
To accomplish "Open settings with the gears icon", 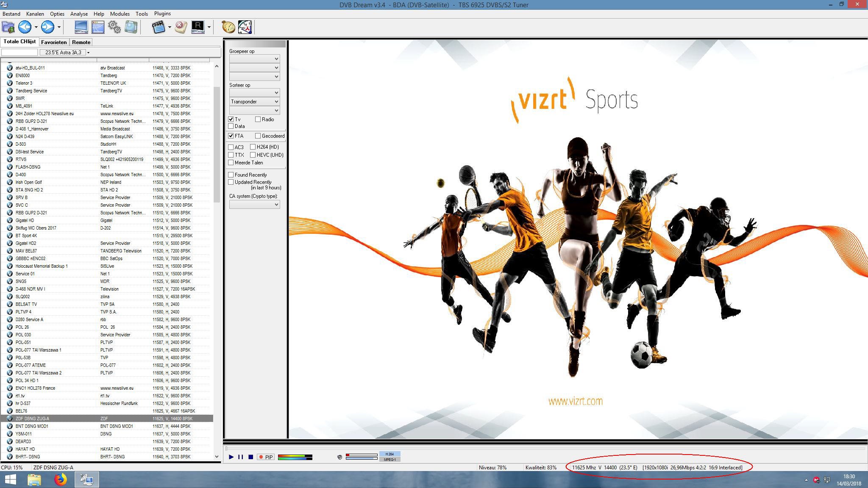I will pos(114,27).
